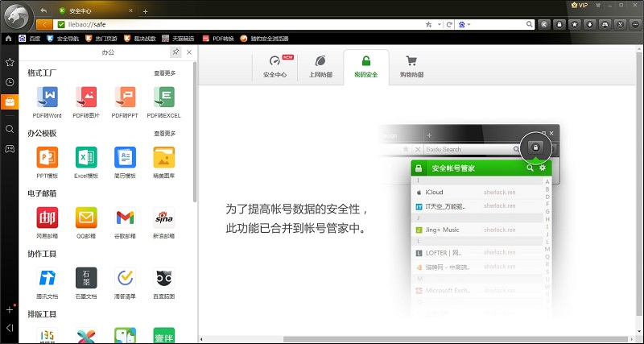Select the orange office briefcase sidebar icon
The image size is (644, 344).
coord(10,102)
